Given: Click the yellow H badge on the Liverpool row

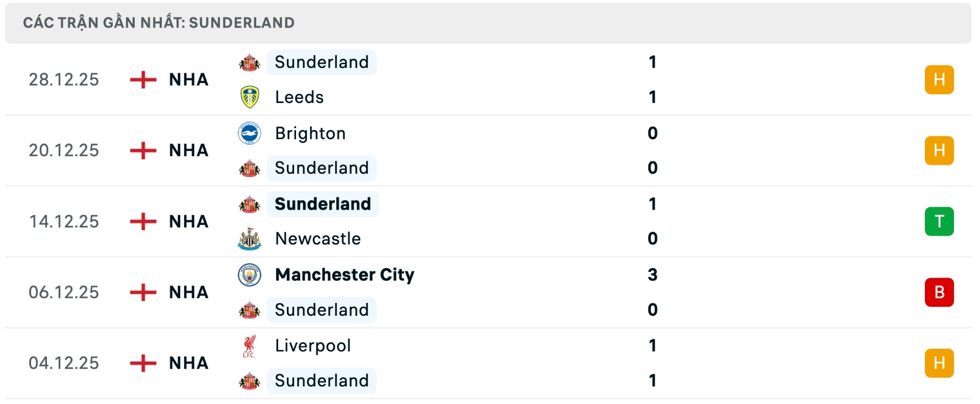Looking at the screenshot, I should (x=939, y=363).
